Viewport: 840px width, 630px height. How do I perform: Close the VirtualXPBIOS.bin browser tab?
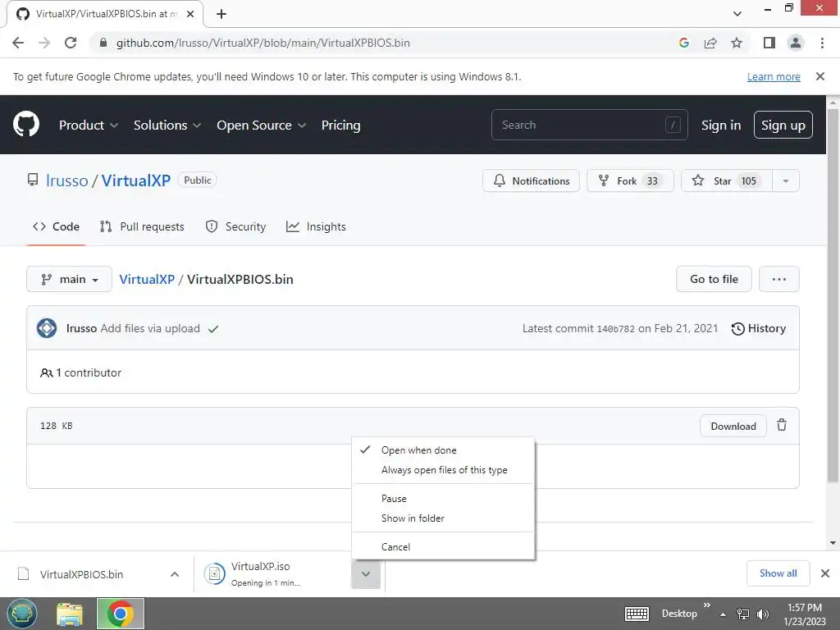[190, 14]
